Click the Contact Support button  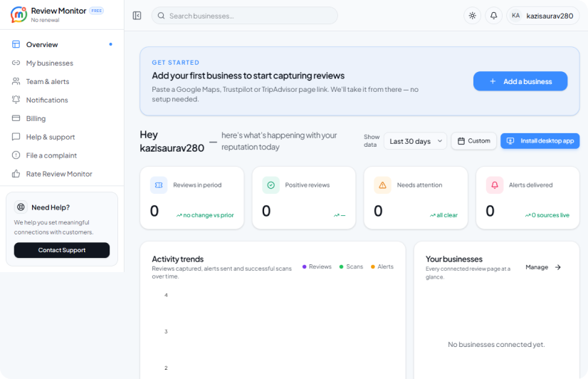click(x=62, y=250)
